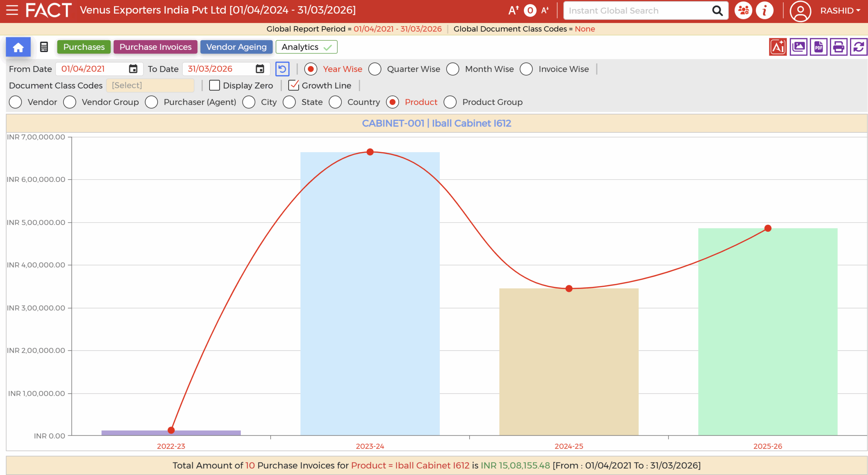Open the calculator icon

coord(44,47)
